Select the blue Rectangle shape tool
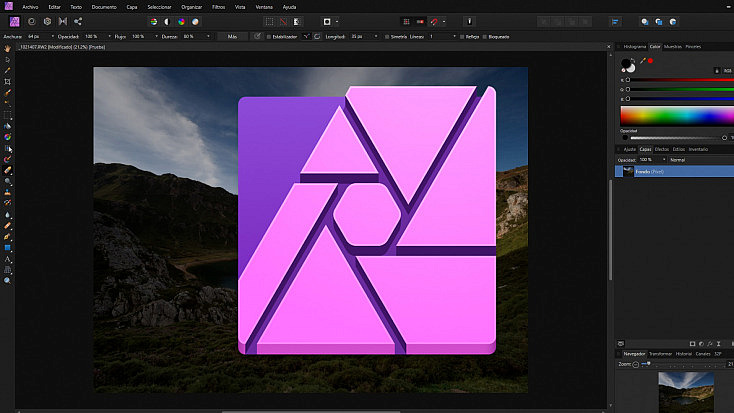This screenshot has width=734, height=413. point(7,248)
